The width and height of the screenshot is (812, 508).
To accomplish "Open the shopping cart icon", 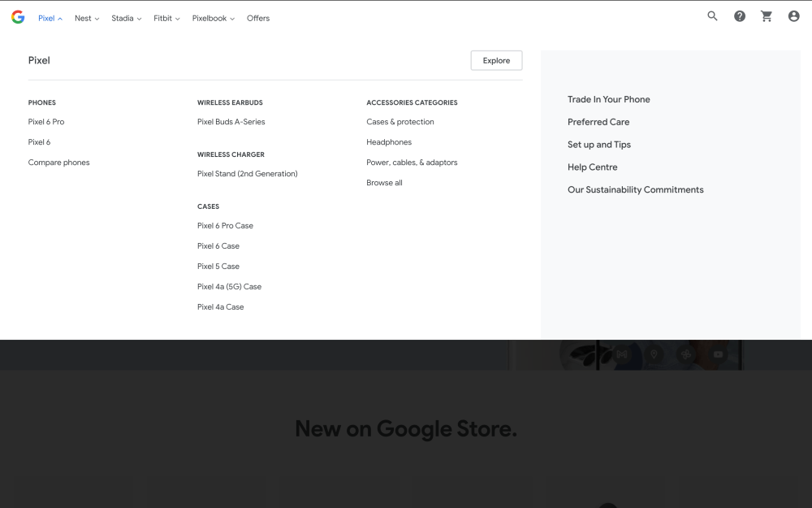I will (767, 16).
